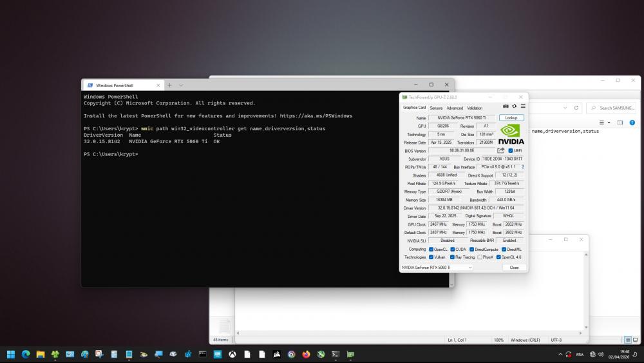Click the BIOS export share icon
The width and height of the screenshot is (644, 363).
pos(501,150)
